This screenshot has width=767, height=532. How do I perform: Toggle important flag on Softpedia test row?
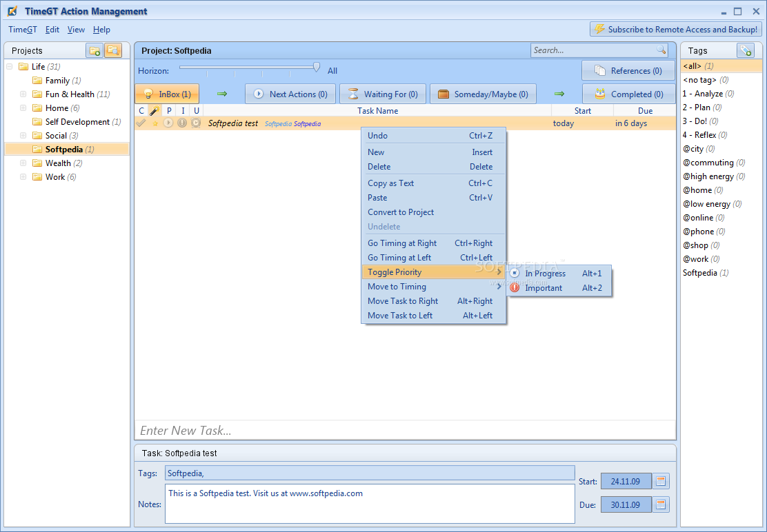182,123
